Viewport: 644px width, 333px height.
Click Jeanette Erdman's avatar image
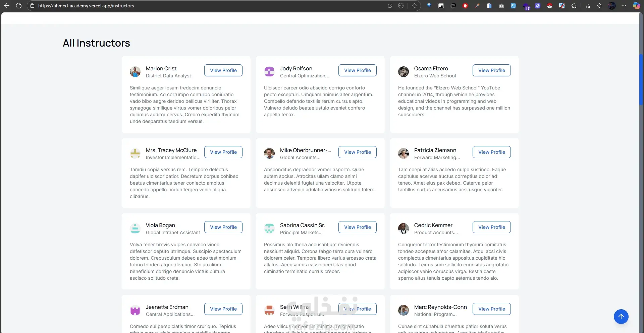(135, 310)
